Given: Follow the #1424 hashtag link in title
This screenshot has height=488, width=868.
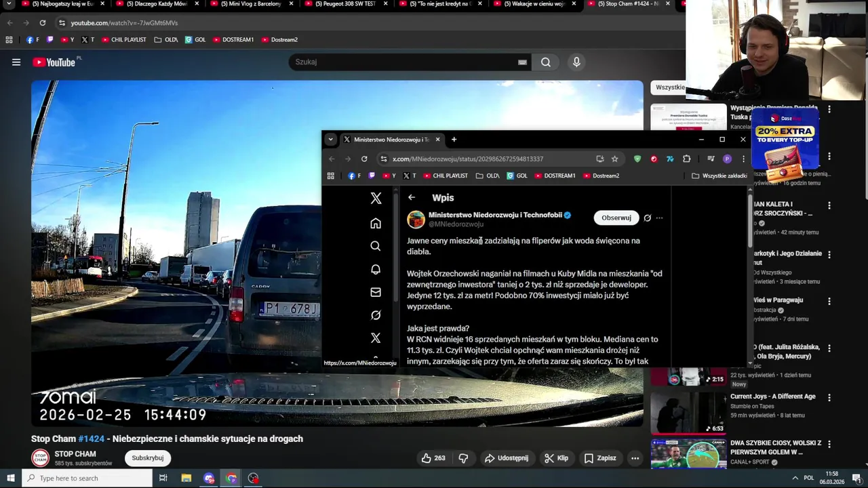Looking at the screenshot, I should pos(92,439).
